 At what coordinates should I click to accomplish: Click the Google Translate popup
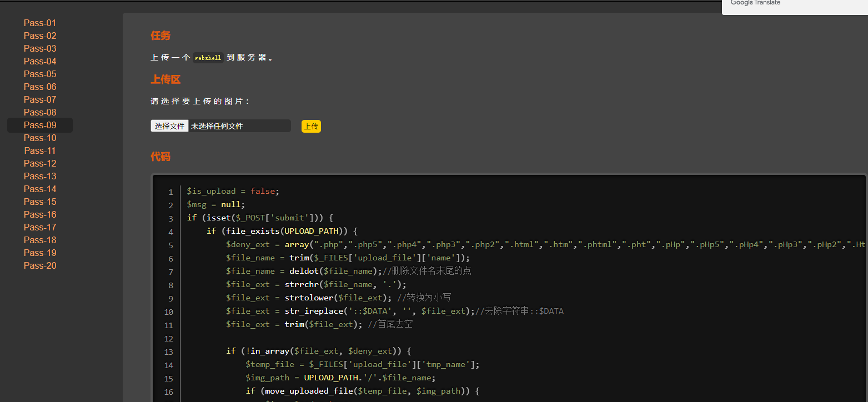click(794, 6)
